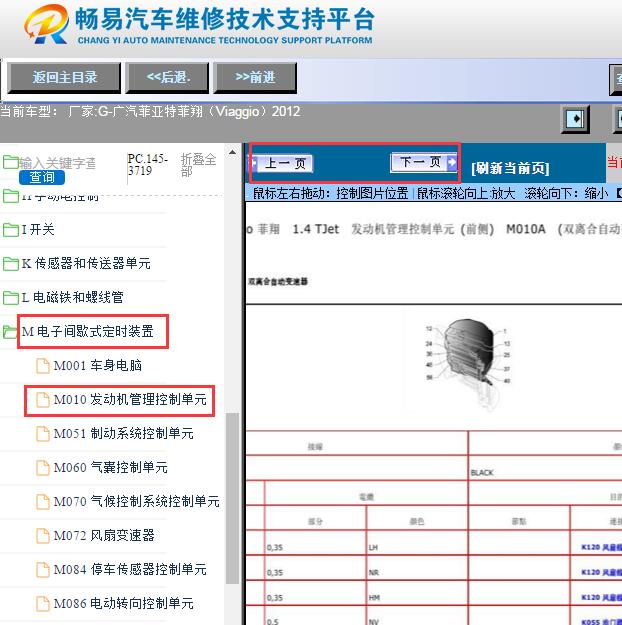This screenshot has width=622, height=625.
Task: Click the >>前进 button
Action: click(x=255, y=78)
